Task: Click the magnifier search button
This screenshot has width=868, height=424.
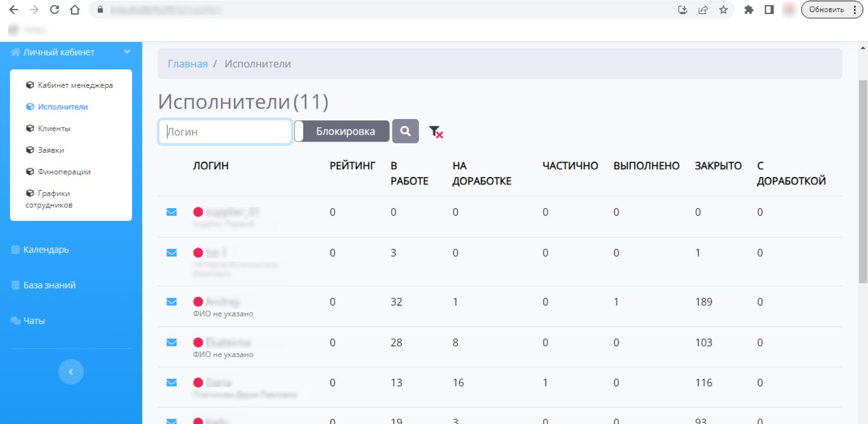Action: point(405,131)
